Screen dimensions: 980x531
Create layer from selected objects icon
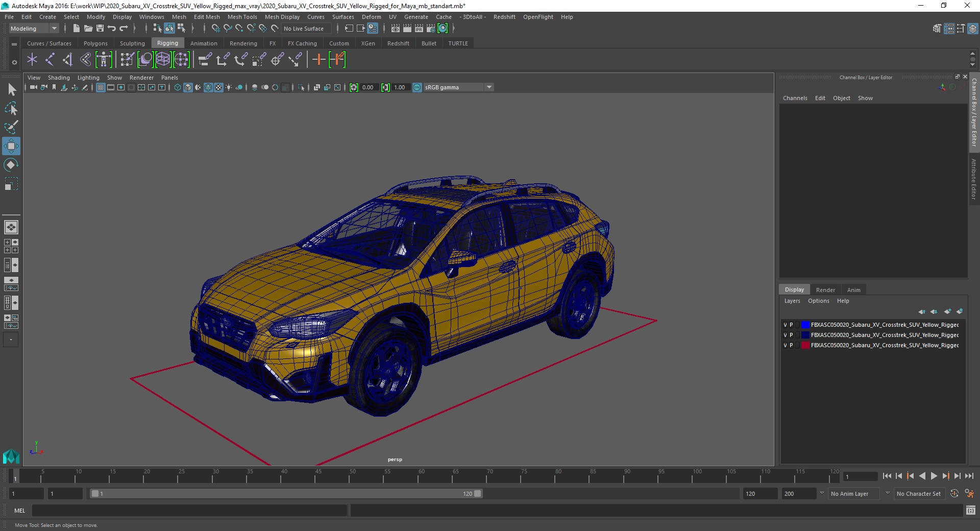(960, 311)
